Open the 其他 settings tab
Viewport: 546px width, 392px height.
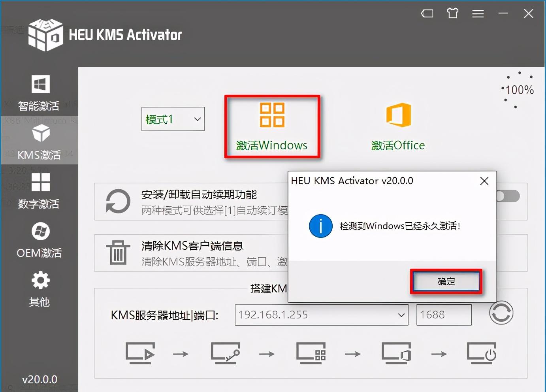(39, 289)
